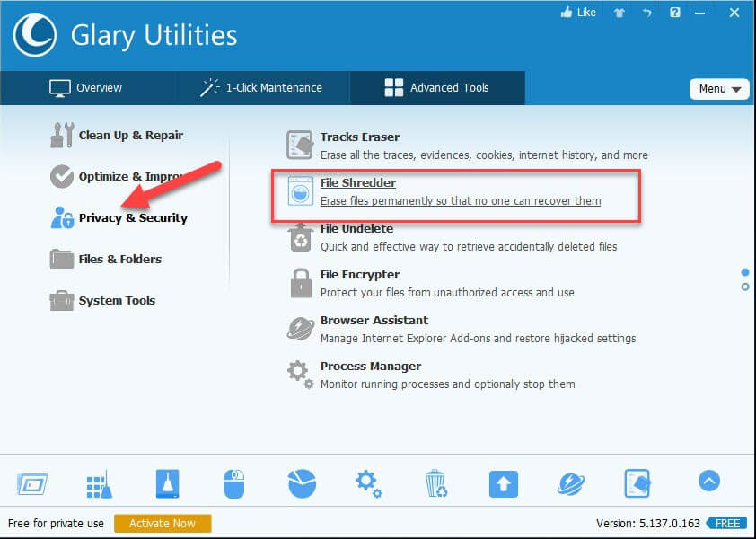The width and height of the screenshot is (756, 539).
Task: Open browser assistant planet icon in bottom toolbar
Action: click(571, 484)
